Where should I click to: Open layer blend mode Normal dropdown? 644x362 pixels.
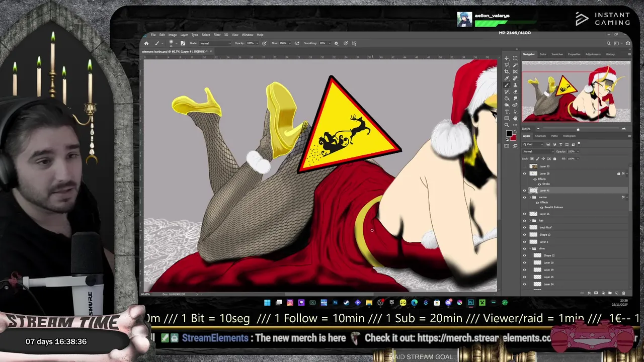(x=538, y=151)
